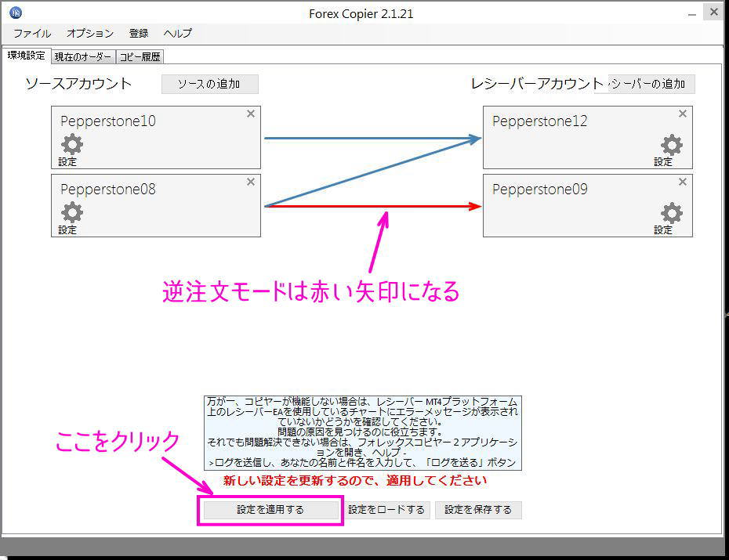Switch to the コピー履歴 tab
The image size is (729, 560).
140,56
